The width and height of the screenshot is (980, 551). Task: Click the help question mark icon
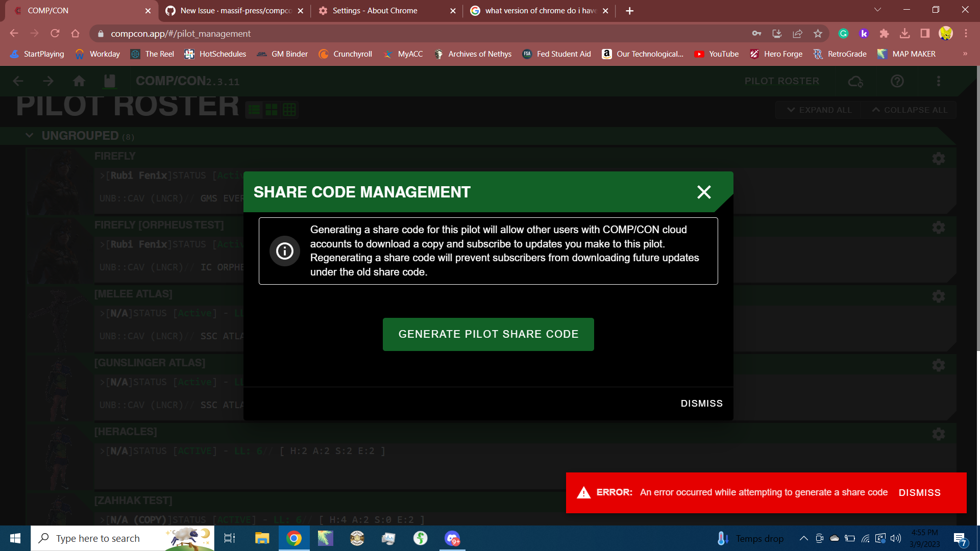pos(897,81)
